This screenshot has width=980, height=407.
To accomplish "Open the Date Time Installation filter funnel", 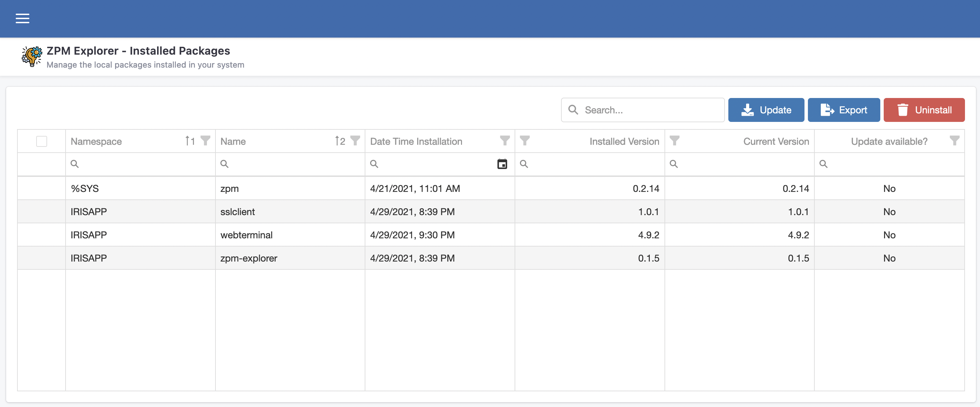I will coord(504,141).
